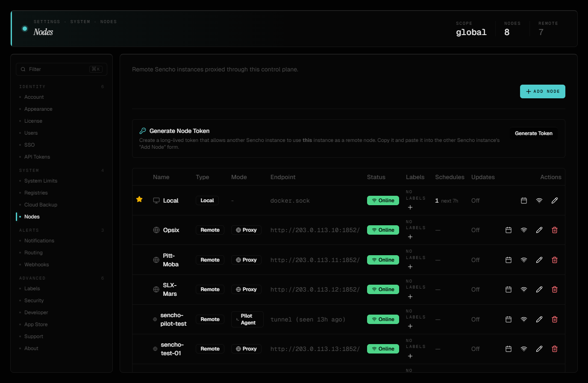Edit the Opsix node
588x383 pixels.
539,230
